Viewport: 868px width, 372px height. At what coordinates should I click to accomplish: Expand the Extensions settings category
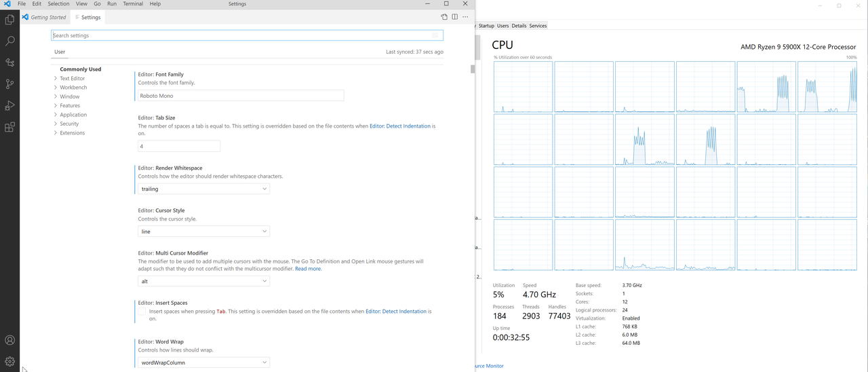(72, 133)
